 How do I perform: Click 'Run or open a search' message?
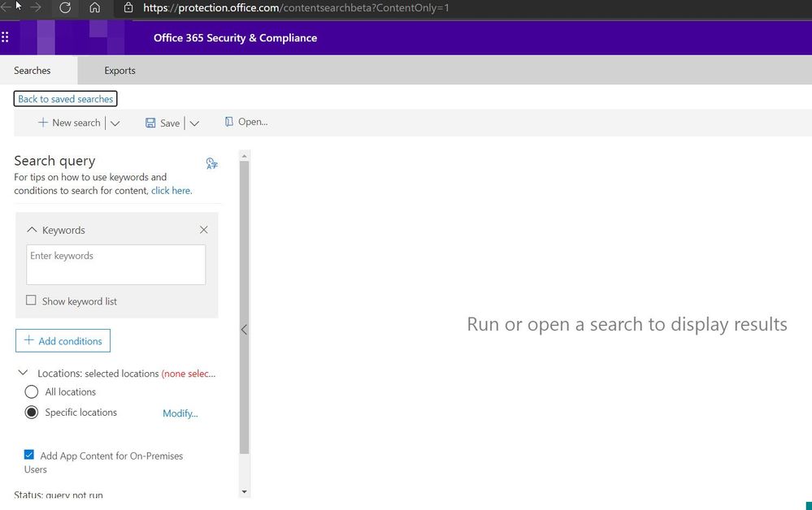pyautogui.click(x=627, y=324)
